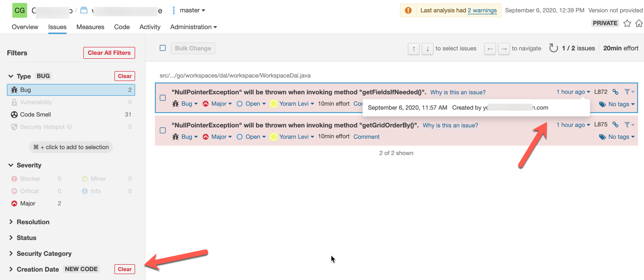
Task: Check the select-all issues checkbox
Action: [x=163, y=48]
